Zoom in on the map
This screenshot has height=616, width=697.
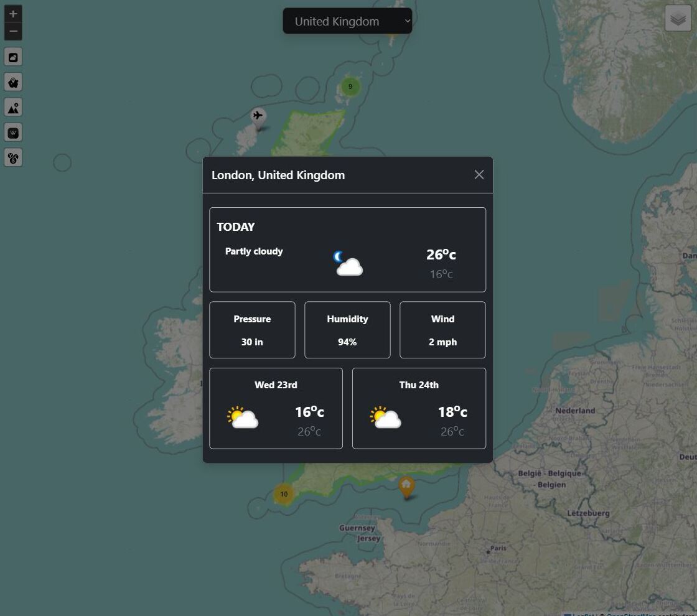point(13,14)
